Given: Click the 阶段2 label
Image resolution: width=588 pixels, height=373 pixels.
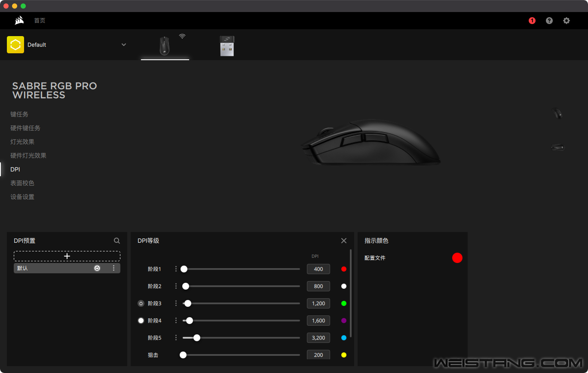Looking at the screenshot, I should [154, 286].
